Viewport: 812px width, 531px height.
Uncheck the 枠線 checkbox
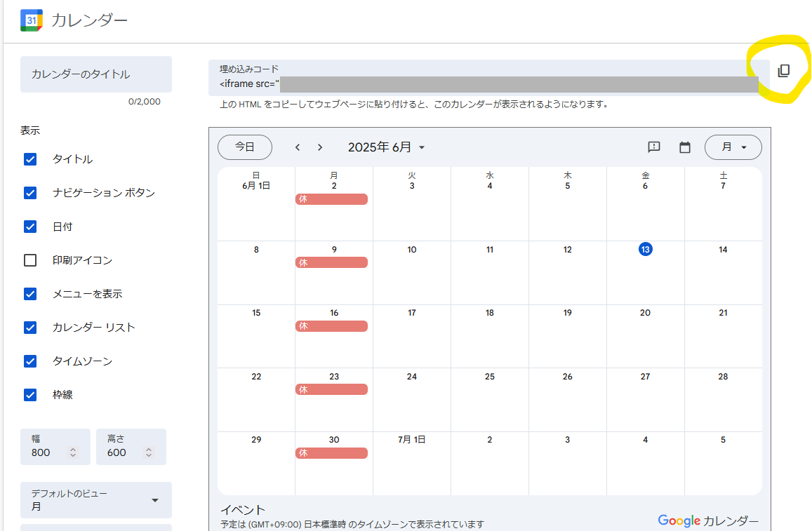click(x=30, y=395)
